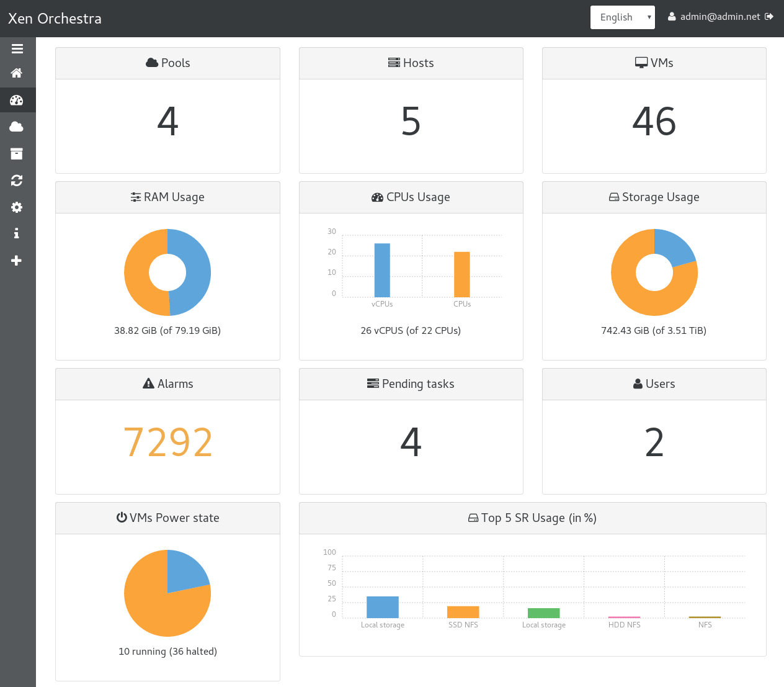Viewport: 784px width, 687px height.
Task: Click the '742.43 GiB (of 3.51 TiB)' text
Action: [x=654, y=331]
